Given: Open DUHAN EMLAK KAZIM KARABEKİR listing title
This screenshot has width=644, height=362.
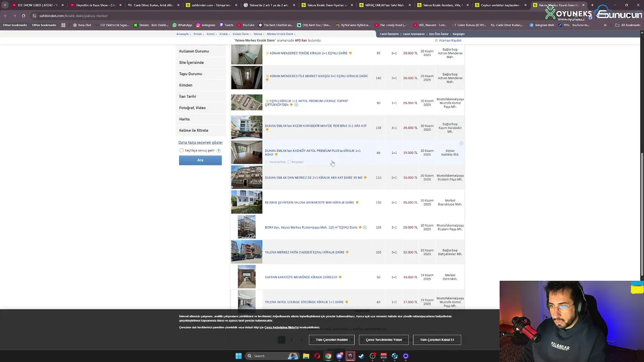Looking at the screenshot, I should [x=315, y=126].
